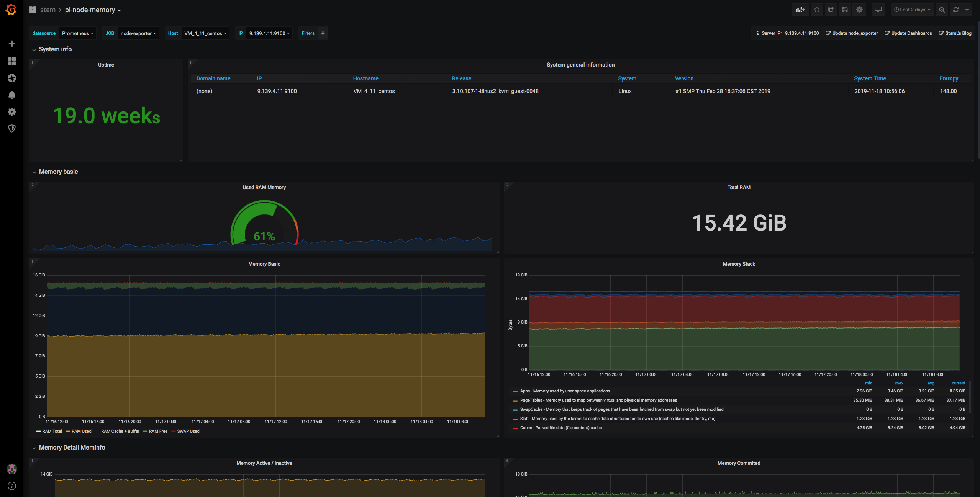Open the Prometheus datasource dropdown
The image size is (980, 497).
pyautogui.click(x=77, y=33)
